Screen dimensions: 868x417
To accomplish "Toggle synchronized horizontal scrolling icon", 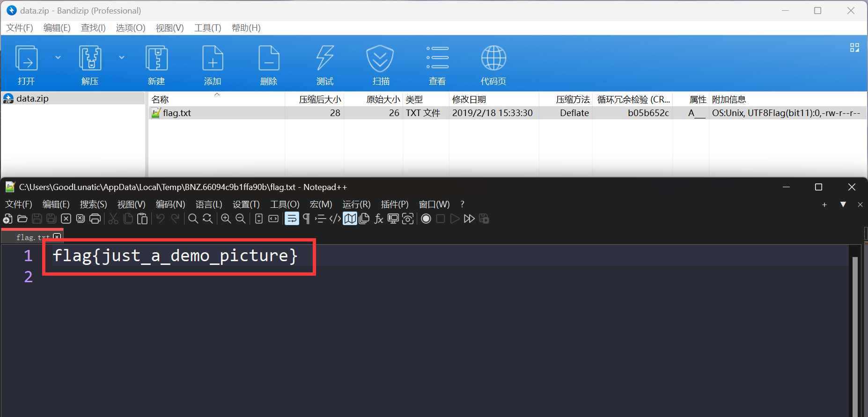I will click(x=273, y=219).
